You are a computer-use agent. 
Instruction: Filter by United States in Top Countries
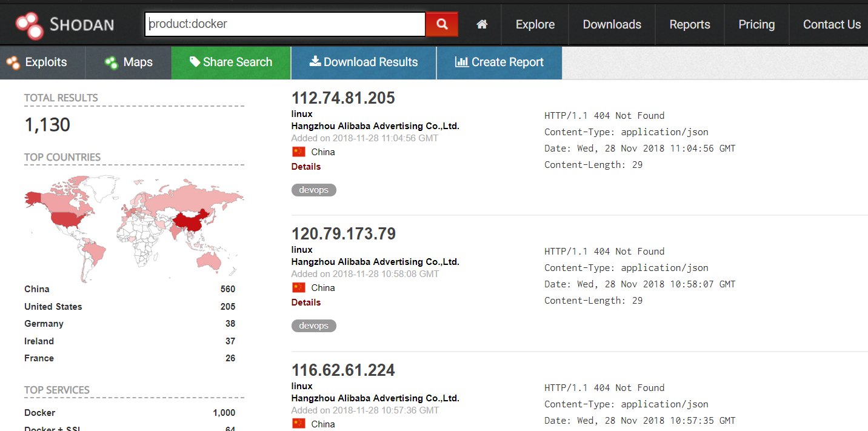(53, 307)
